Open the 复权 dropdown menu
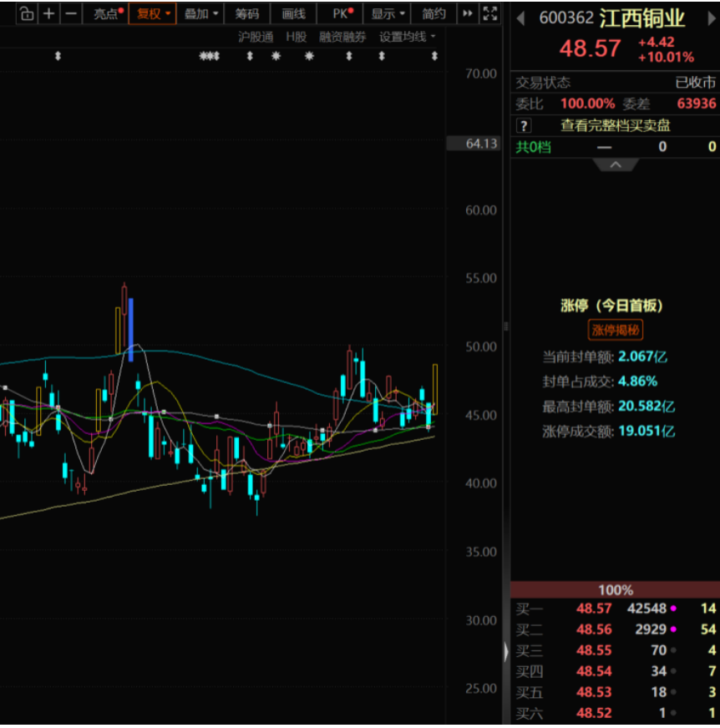This screenshot has height=728, width=720. [152, 14]
